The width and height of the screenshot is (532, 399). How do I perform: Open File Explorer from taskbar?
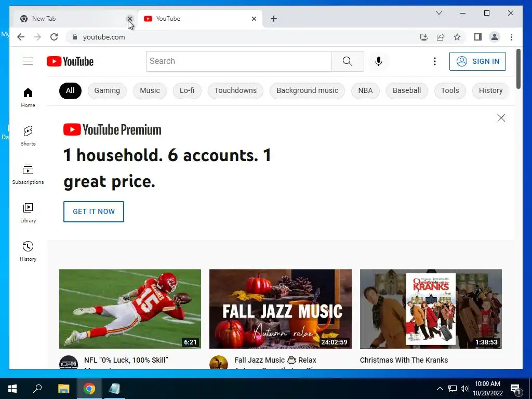(63, 389)
